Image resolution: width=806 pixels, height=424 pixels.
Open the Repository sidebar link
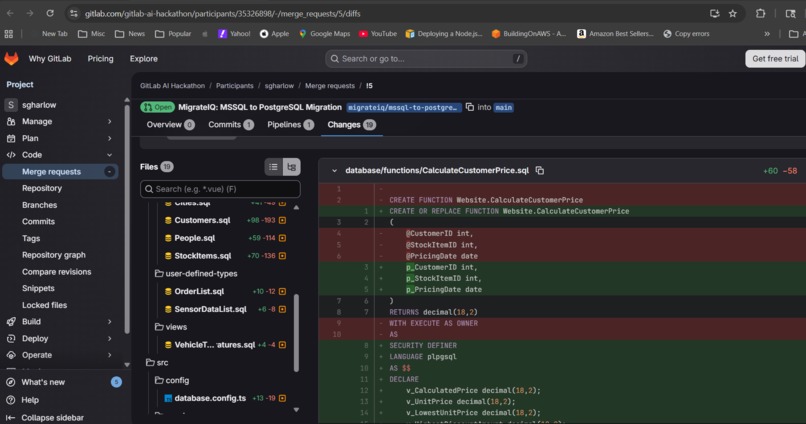42,188
